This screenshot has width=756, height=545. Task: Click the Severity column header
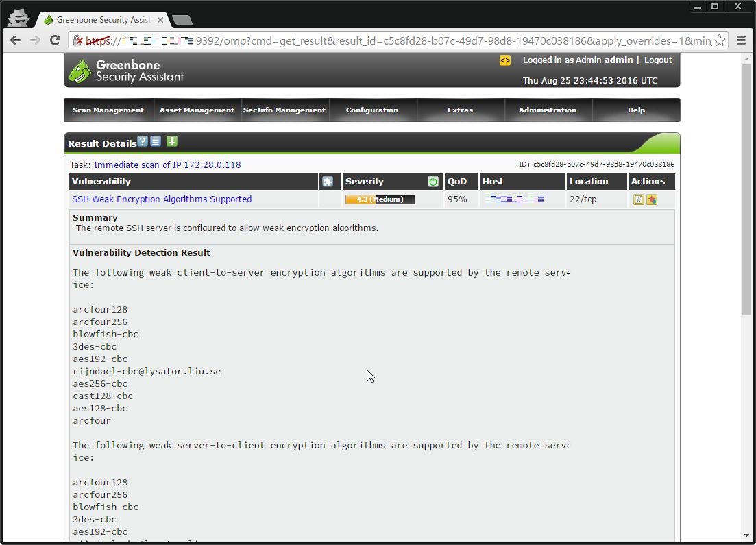[365, 182]
